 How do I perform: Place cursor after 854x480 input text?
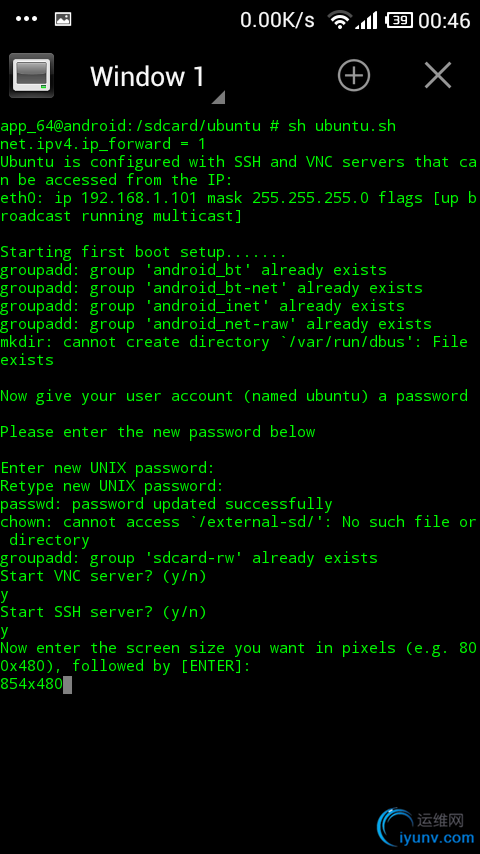tap(68, 684)
